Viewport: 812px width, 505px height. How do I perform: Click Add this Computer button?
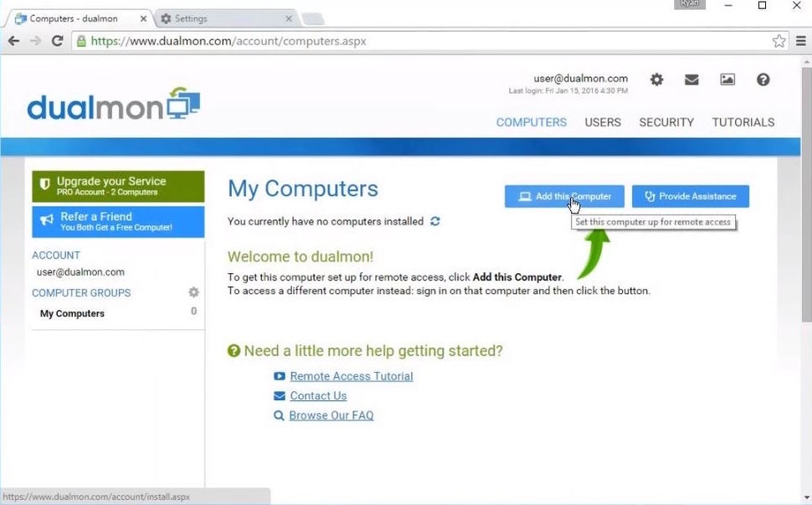pos(564,196)
